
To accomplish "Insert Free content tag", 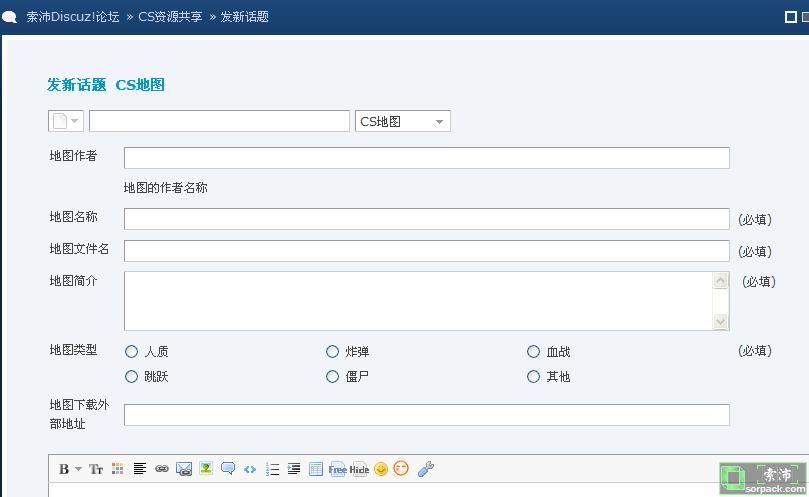I will tap(337, 469).
